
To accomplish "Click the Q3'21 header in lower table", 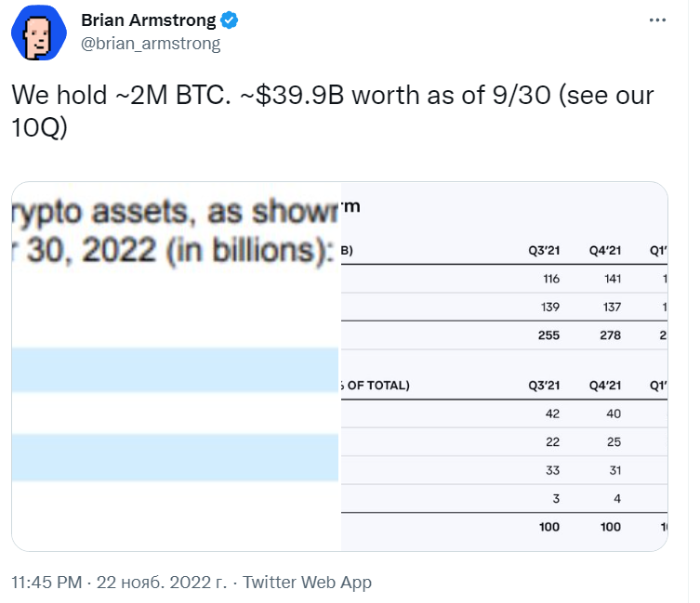I will [x=544, y=386].
